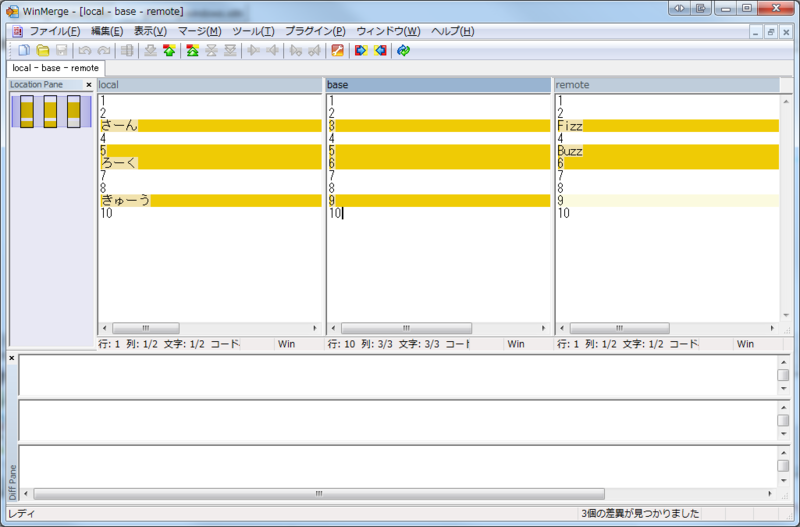Open the ファイル(F) menu
This screenshot has height=527, width=800.
(x=55, y=31)
